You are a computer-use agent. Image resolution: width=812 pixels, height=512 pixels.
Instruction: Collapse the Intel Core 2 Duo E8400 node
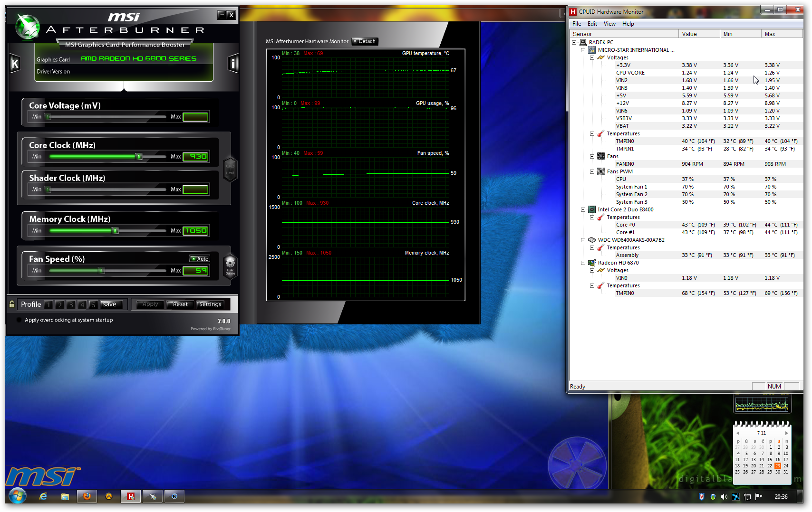(x=583, y=209)
